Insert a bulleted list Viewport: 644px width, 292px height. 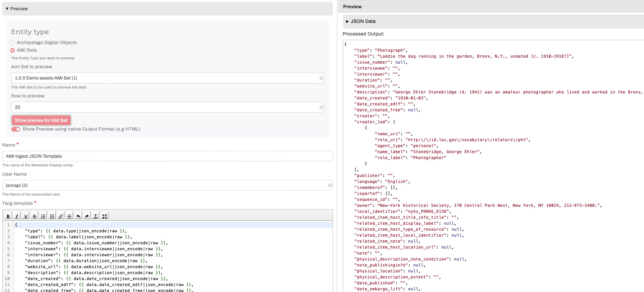click(x=52, y=216)
